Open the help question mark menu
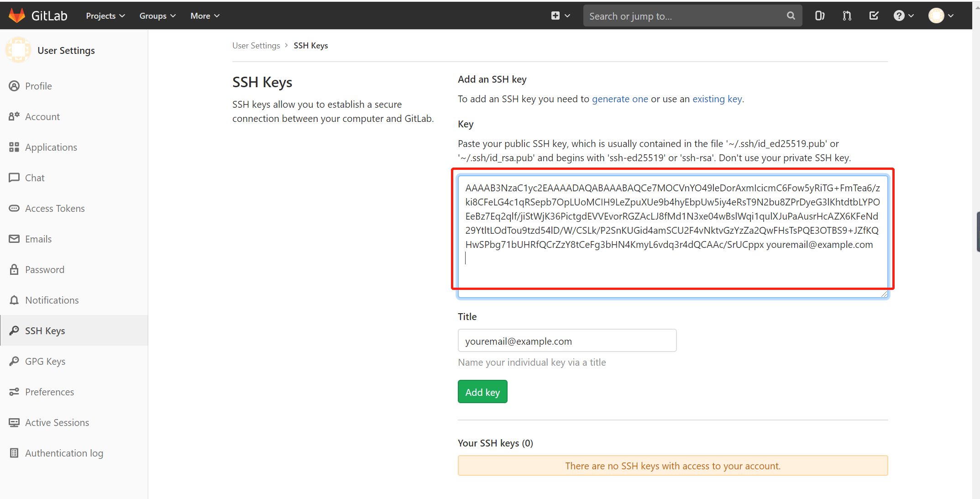This screenshot has width=980, height=499. [x=904, y=16]
